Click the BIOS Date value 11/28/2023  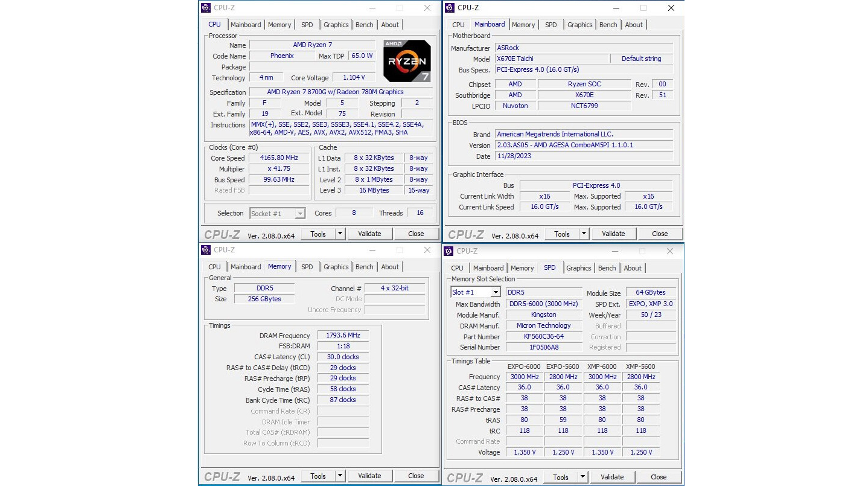[584, 156]
